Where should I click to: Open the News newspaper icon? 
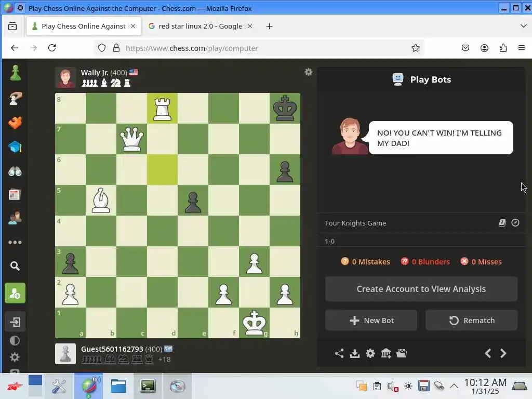(15, 195)
